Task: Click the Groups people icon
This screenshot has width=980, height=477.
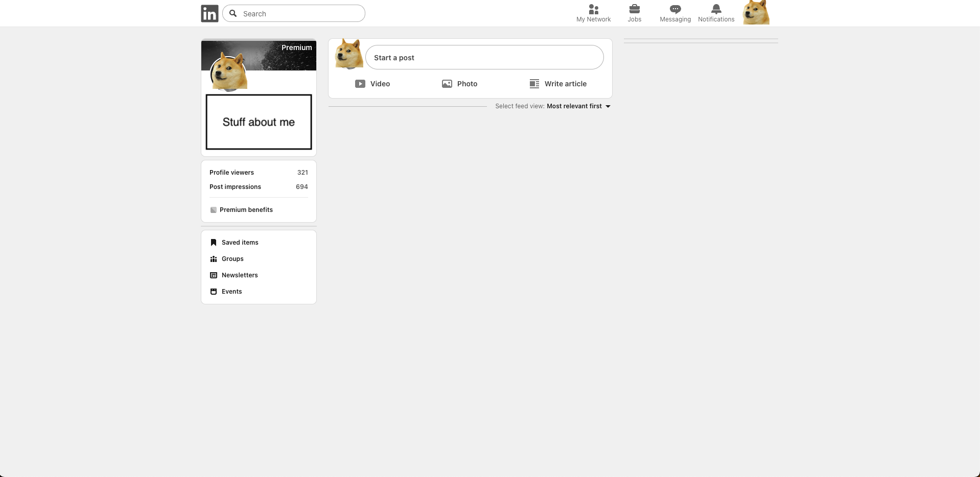Action: [x=214, y=259]
